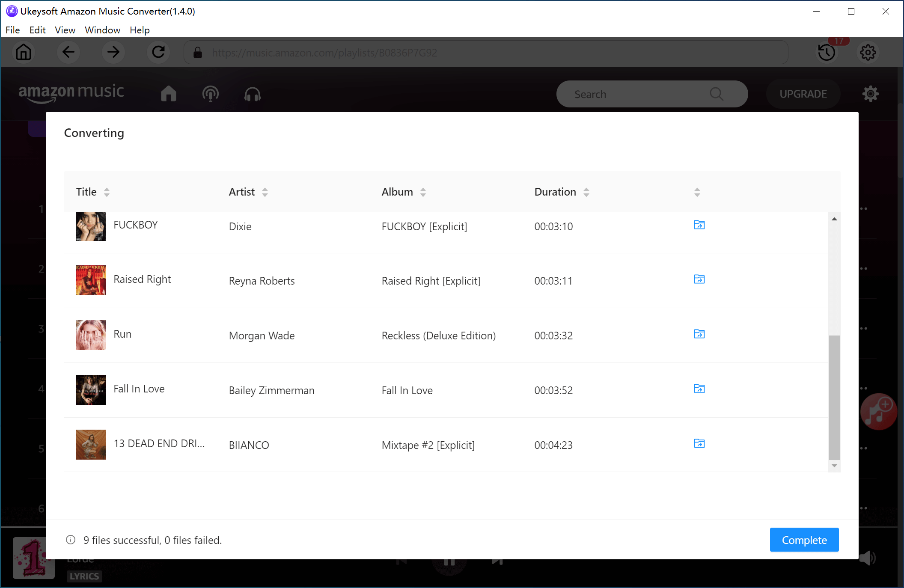Click the Upgrade link in Amazon Music header
This screenshot has width=904, height=588.
point(804,93)
